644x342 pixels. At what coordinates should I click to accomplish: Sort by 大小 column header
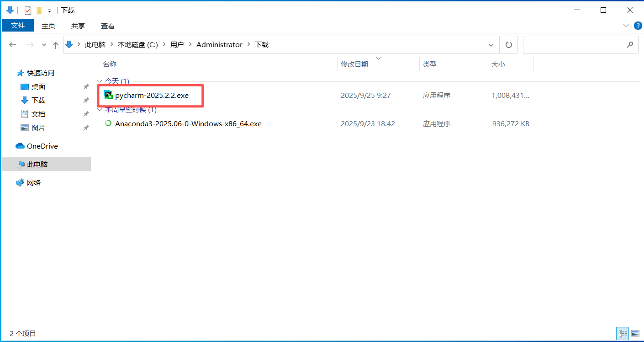coord(498,64)
